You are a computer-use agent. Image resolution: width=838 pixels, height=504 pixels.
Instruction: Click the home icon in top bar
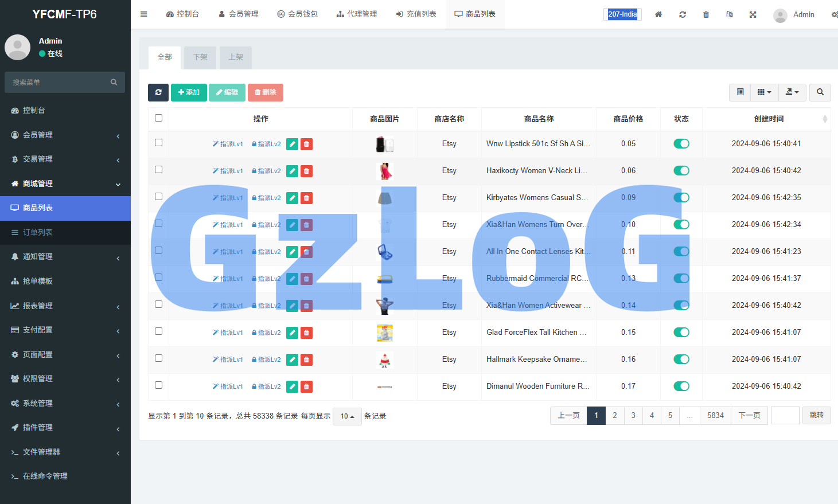coord(658,14)
